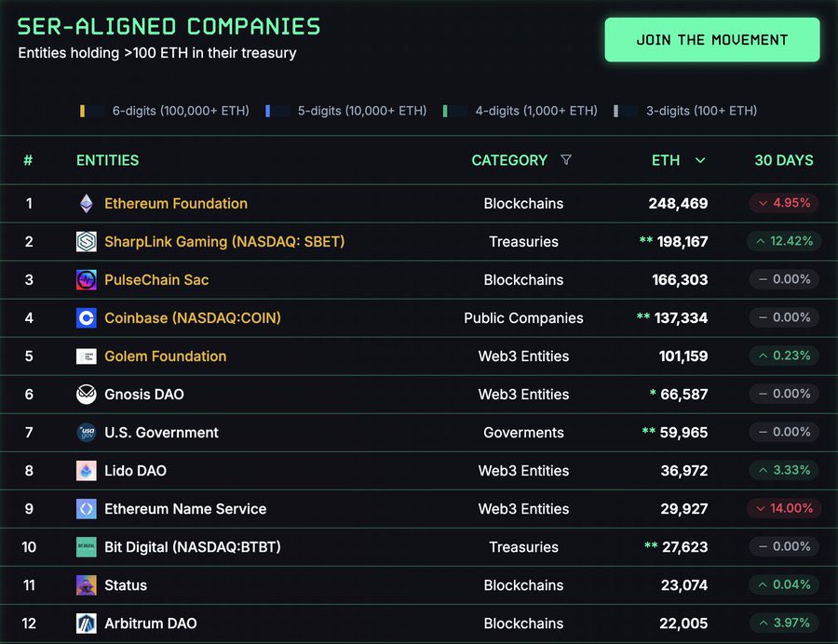Toggle the 5-digits (10,000+ ETH) legend filter
Image resolution: width=838 pixels, height=644 pixels.
[346, 110]
